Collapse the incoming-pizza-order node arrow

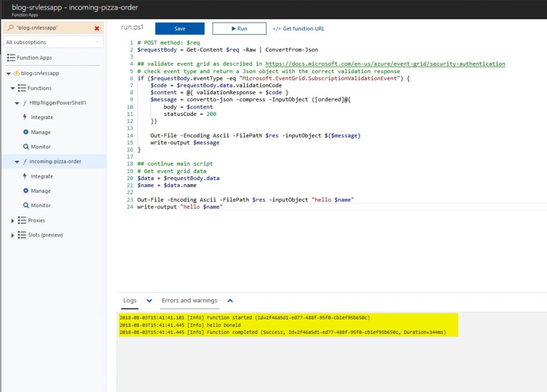(17, 162)
